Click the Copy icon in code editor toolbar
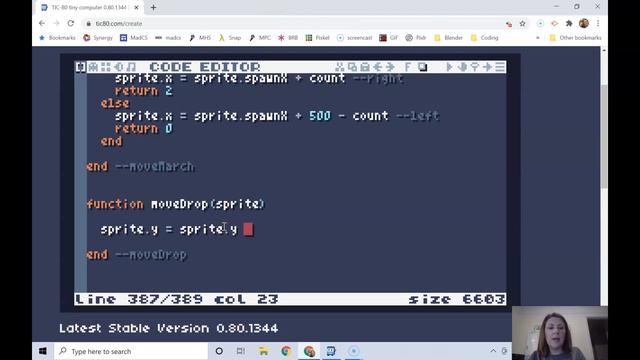 [352, 67]
